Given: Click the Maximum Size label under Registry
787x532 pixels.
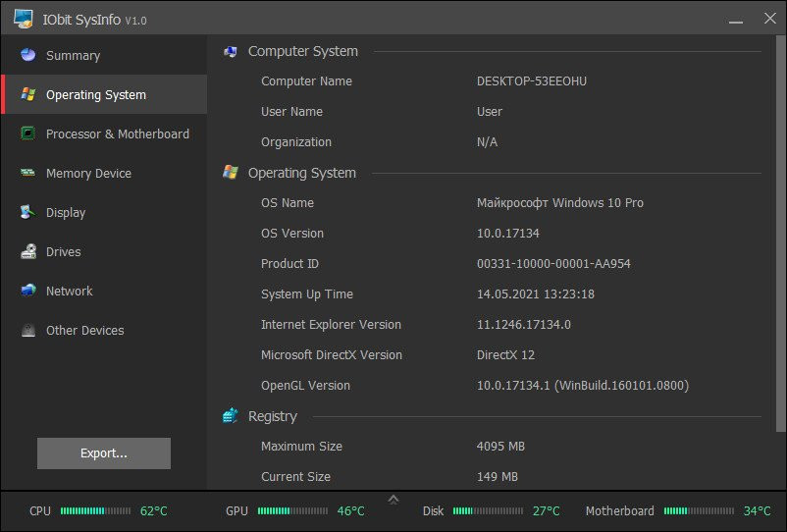Looking at the screenshot, I should 301,447.
